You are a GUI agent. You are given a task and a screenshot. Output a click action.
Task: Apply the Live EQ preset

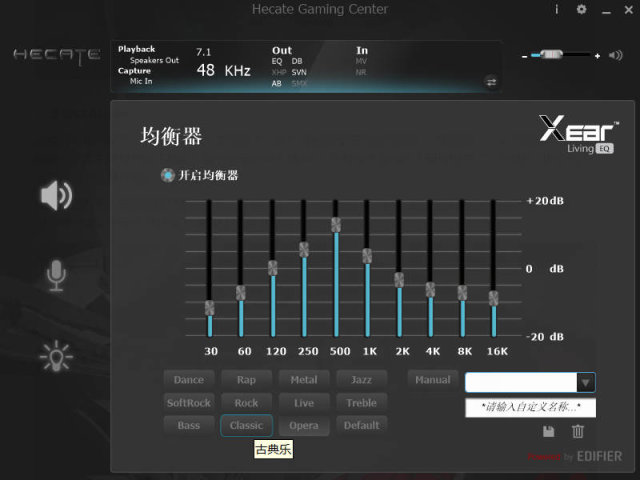(x=304, y=403)
